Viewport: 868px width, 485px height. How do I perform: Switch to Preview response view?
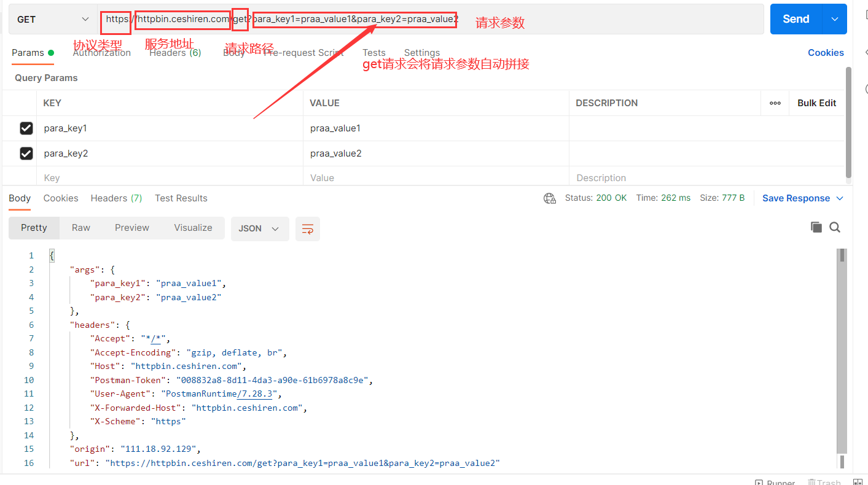pos(132,228)
